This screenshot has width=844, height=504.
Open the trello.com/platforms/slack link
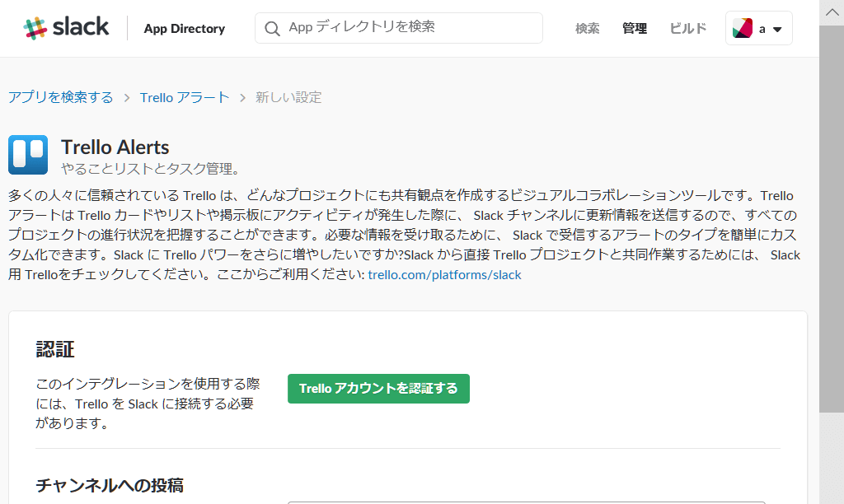(x=444, y=275)
